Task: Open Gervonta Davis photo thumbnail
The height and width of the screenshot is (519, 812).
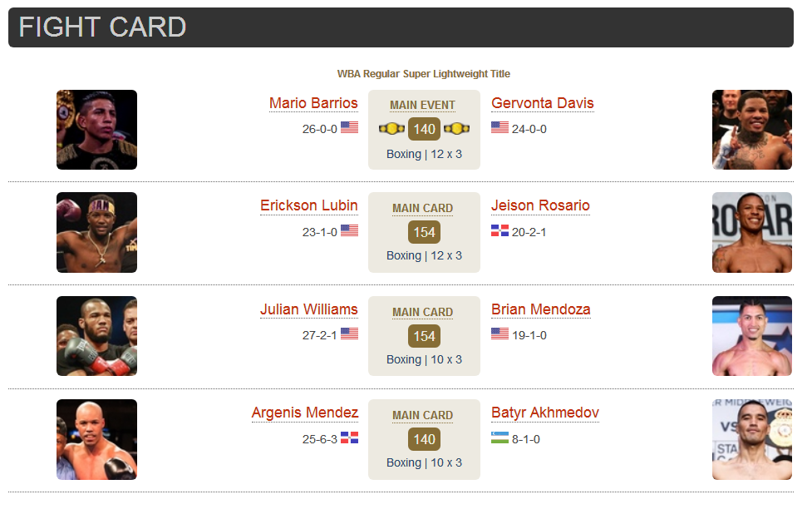Action: 752,130
